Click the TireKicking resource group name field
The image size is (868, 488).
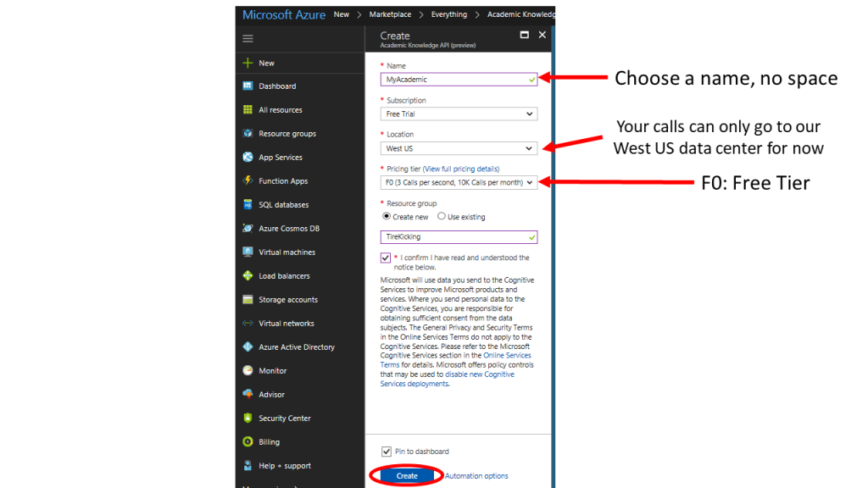point(459,236)
